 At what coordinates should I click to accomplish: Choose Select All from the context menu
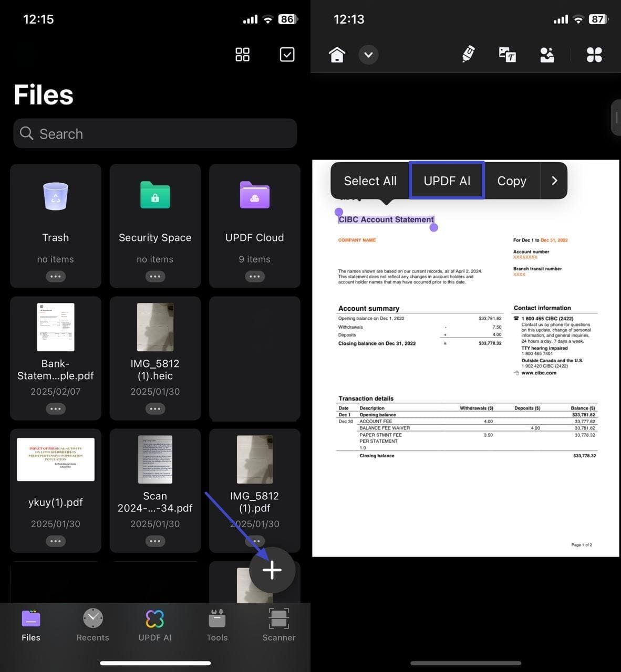click(370, 180)
